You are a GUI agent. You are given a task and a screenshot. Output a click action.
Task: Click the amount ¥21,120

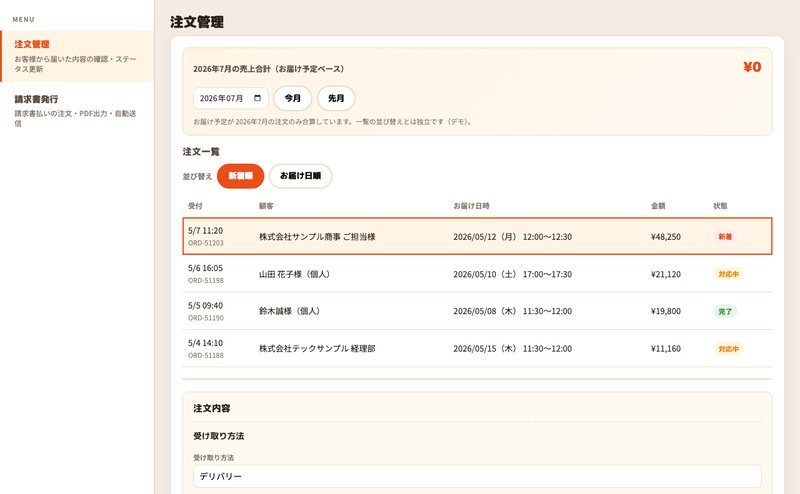tap(666, 274)
